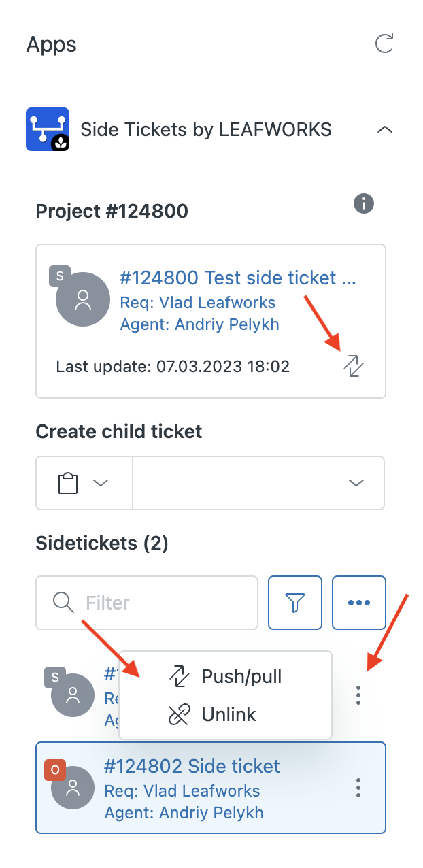
Task: Select Unlink from the context menu
Action: [x=228, y=714]
